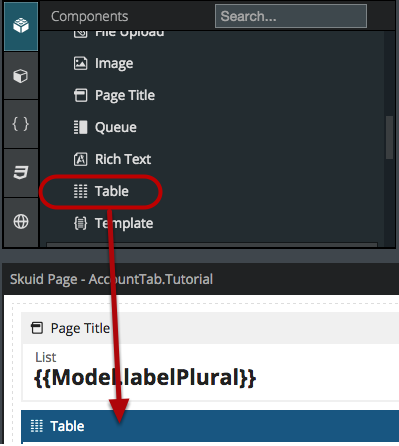The image size is (399, 446).
Task: Click the Queue component icon
Action: (x=80, y=127)
